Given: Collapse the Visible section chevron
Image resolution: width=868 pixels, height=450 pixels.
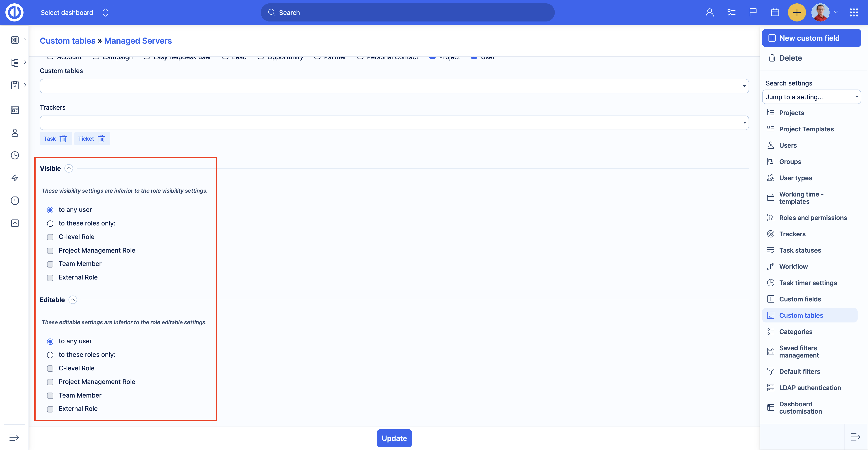Looking at the screenshot, I should 69,168.
